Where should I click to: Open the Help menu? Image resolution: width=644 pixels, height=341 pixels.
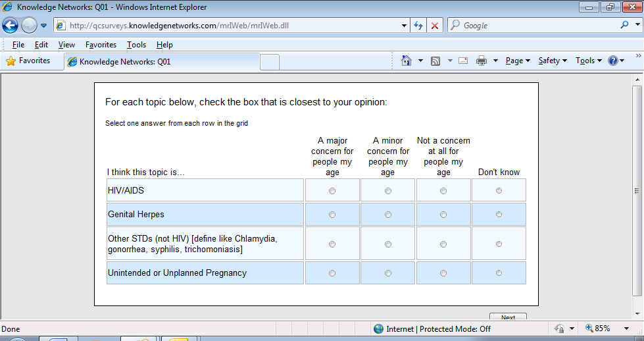(x=164, y=45)
